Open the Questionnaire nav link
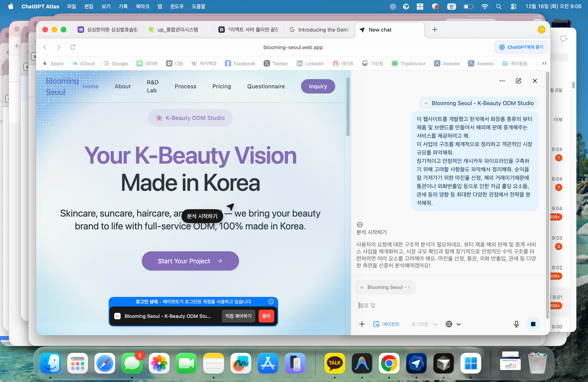The width and height of the screenshot is (588, 382). point(266,86)
